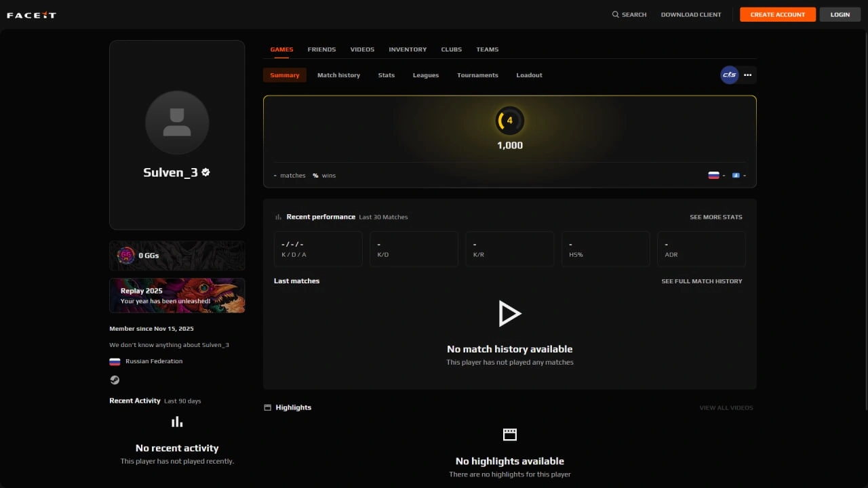This screenshot has width=868, height=488.
Task: Open the Stats sub-tab
Action: tap(387, 75)
